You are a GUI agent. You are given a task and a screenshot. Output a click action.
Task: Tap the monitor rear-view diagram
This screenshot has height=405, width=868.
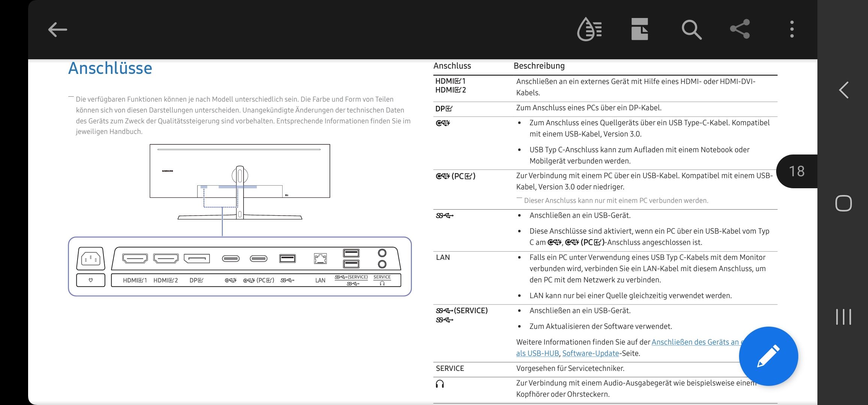tap(240, 184)
